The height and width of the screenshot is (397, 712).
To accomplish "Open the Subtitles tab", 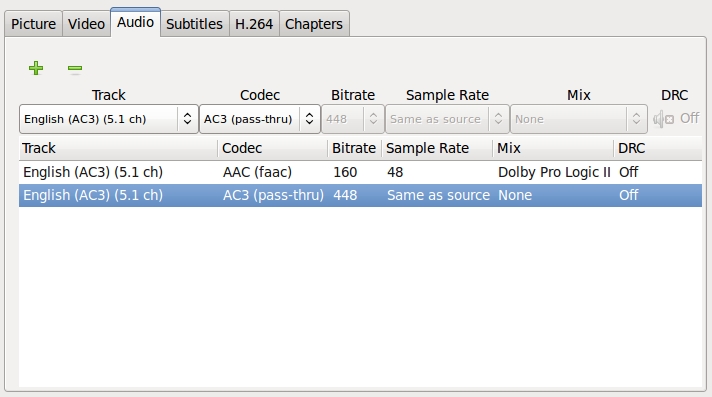I will click(x=194, y=24).
